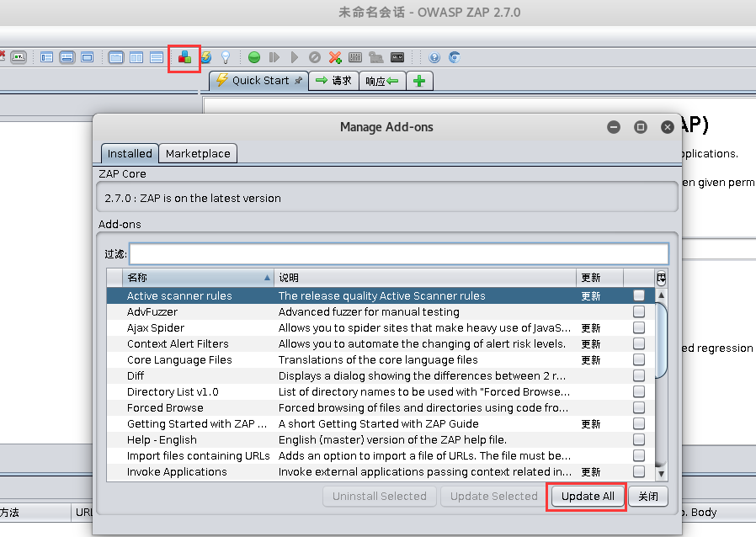
Task: Open the Quick Start tab
Action: point(259,81)
